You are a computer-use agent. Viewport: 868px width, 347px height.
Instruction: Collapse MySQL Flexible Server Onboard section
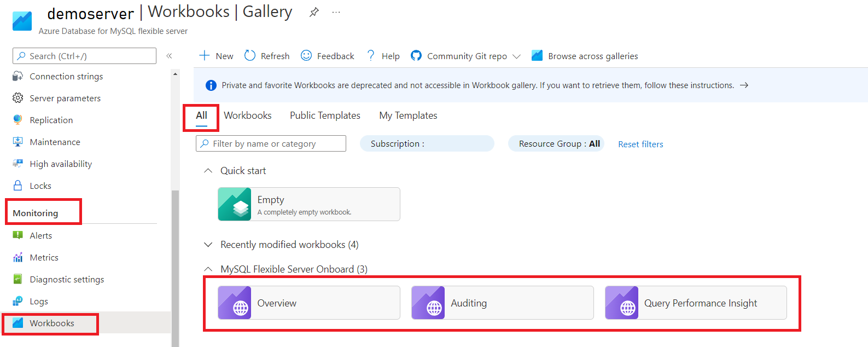click(208, 269)
